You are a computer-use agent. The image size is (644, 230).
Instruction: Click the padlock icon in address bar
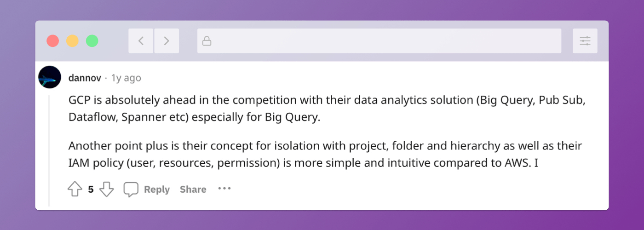tap(207, 41)
